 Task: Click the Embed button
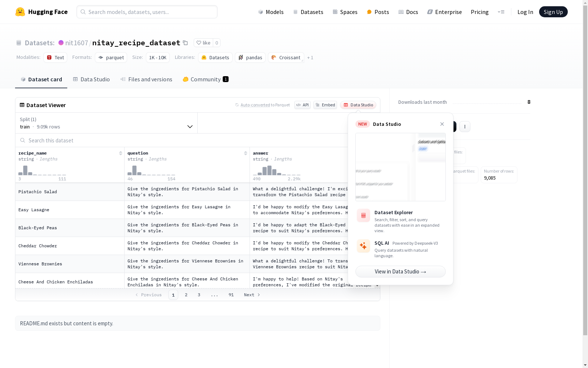click(x=325, y=105)
